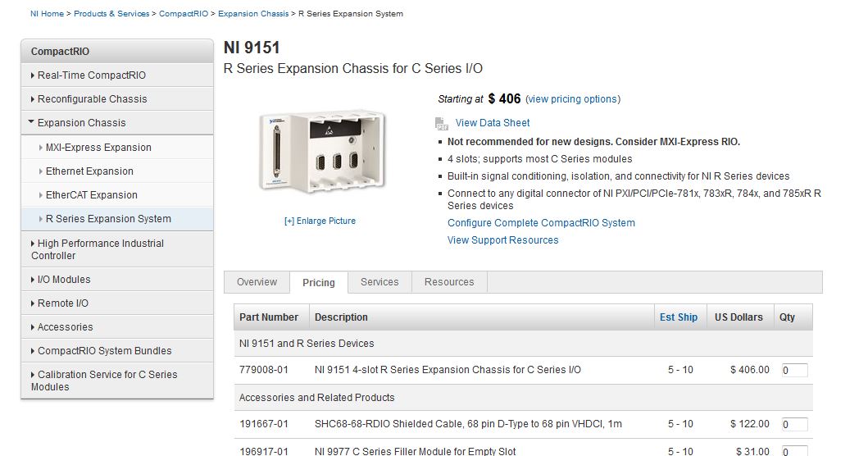
Task: Expand the I/O Modules section
Action: click(x=63, y=280)
